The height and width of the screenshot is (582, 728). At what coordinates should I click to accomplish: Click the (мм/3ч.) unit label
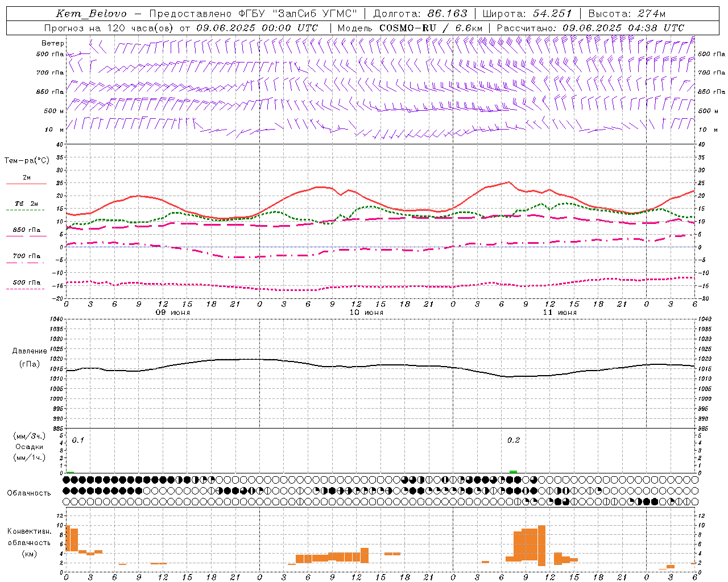coord(30,436)
